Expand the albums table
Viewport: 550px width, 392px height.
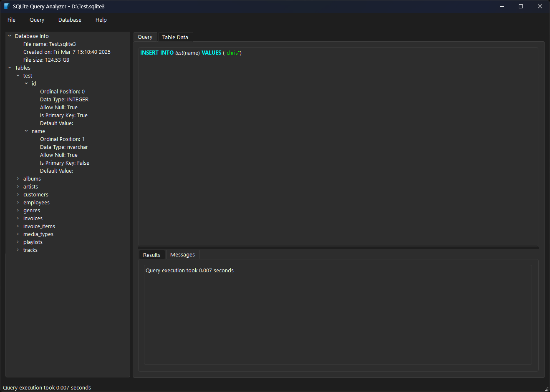18,178
